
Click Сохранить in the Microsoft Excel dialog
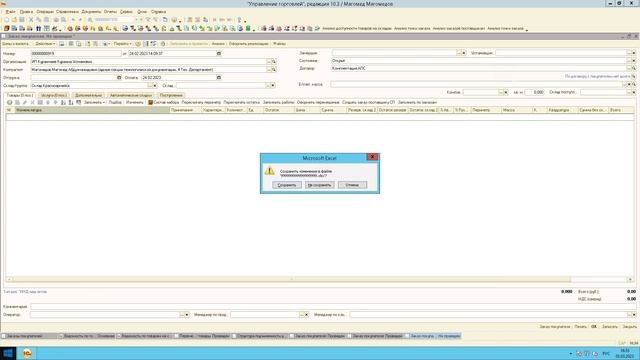(x=287, y=185)
